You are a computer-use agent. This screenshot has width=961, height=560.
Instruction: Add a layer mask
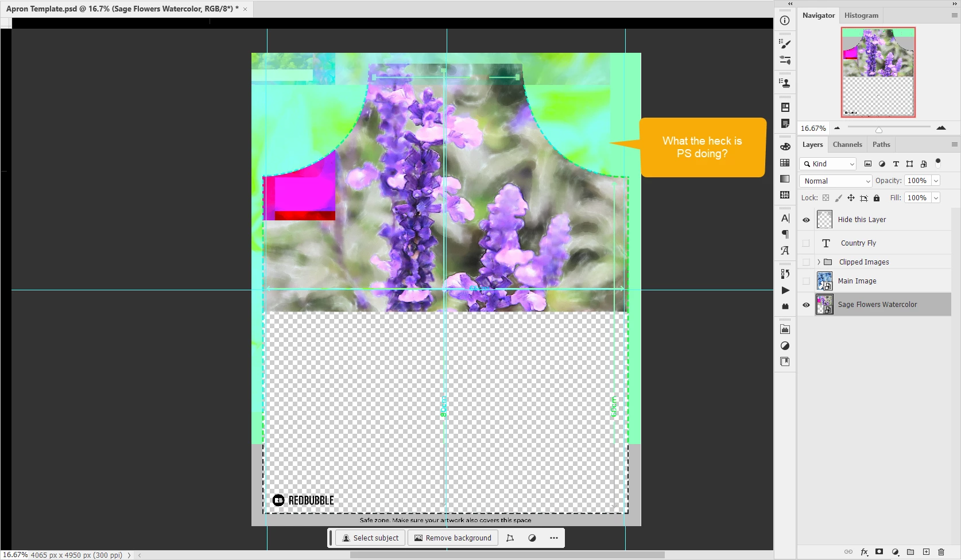[x=879, y=552]
